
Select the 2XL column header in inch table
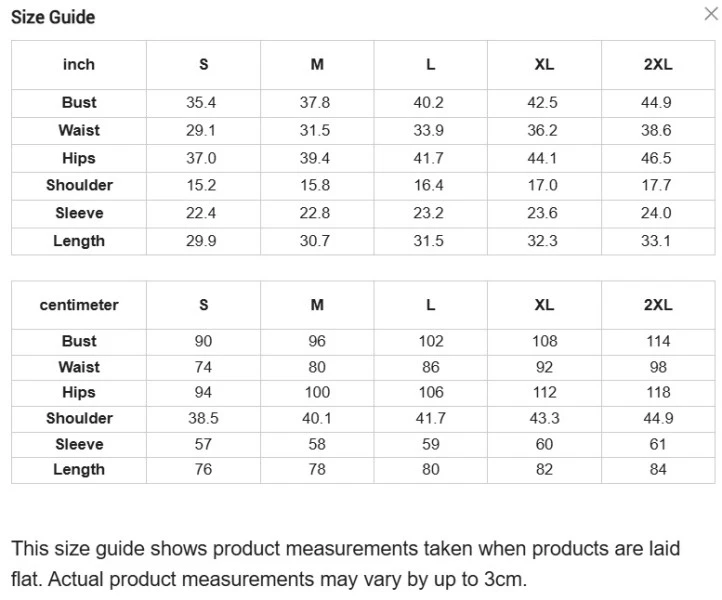[x=658, y=64]
